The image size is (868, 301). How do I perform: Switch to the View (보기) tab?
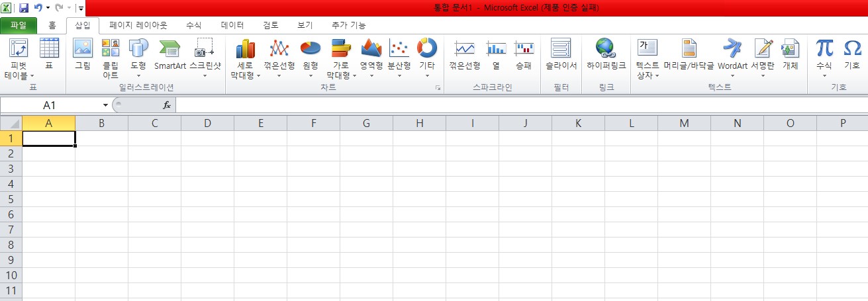point(305,25)
